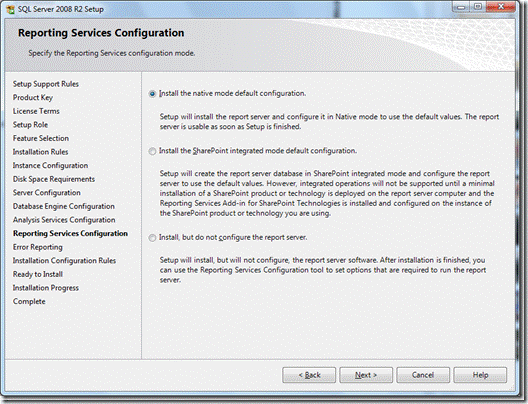
Task: Click Product Key step in sidebar
Action: pos(33,98)
